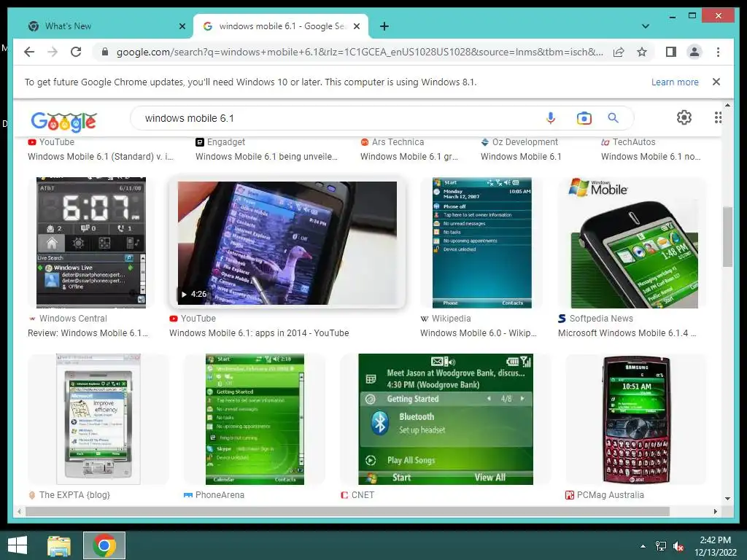Click scrollbar down arrow
The width and height of the screenshot is (747, 560).
(x=727, y=499)
